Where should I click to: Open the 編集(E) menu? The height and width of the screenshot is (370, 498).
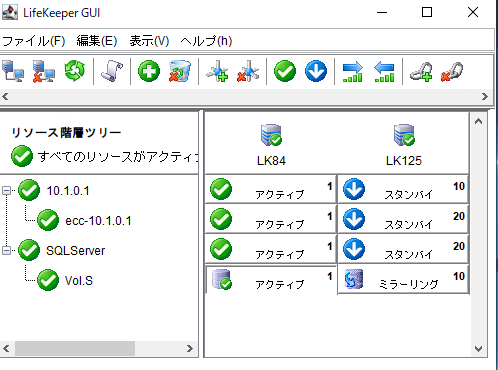pyautogui.click(x=97, y=41)
